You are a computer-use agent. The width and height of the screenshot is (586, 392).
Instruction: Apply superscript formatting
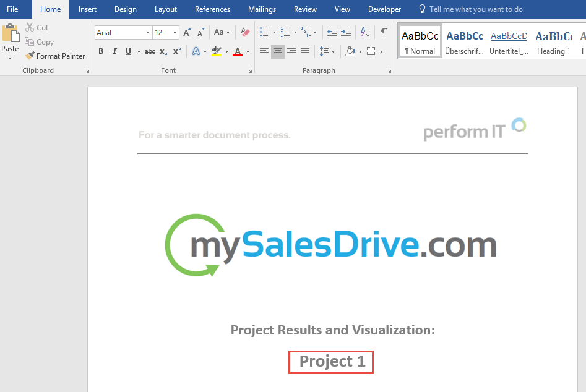[177, 51]
